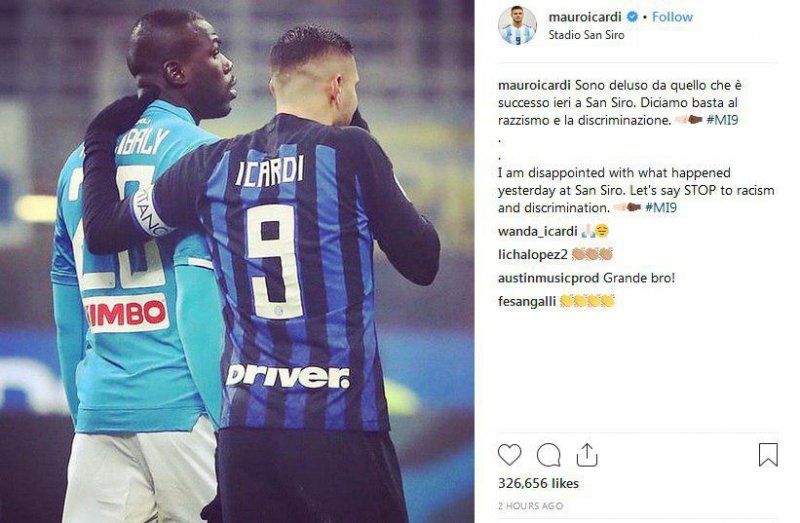
Task: Click the blue verified badge
Action: pos(632,17)
